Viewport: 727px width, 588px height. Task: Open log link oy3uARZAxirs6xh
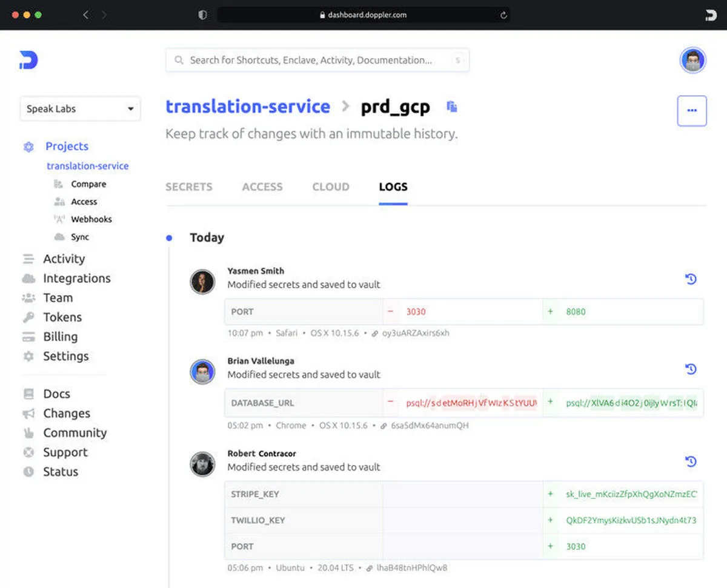(x=416, y=333)
